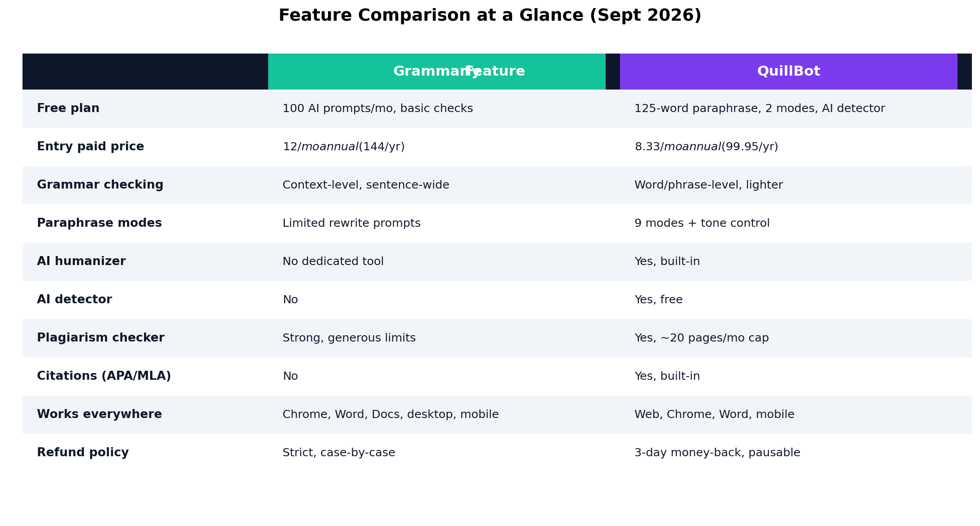Click the 'Paraphrase modes' row label
Screen dimensions: 980x526
(99, 223)
